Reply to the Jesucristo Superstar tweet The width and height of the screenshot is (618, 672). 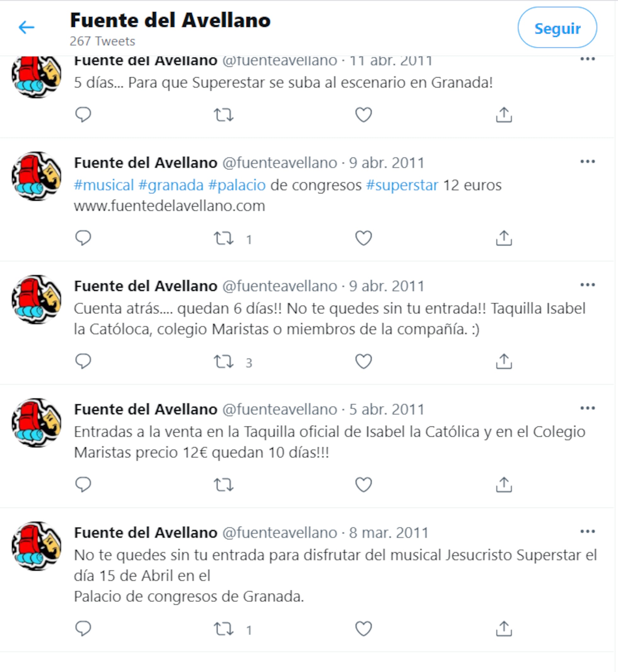click(x=83, y=629)
